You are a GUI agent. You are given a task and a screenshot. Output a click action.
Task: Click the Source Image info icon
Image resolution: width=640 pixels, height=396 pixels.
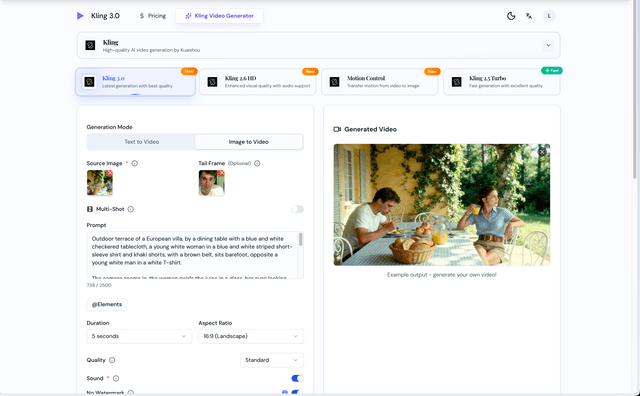pos(135,163)
